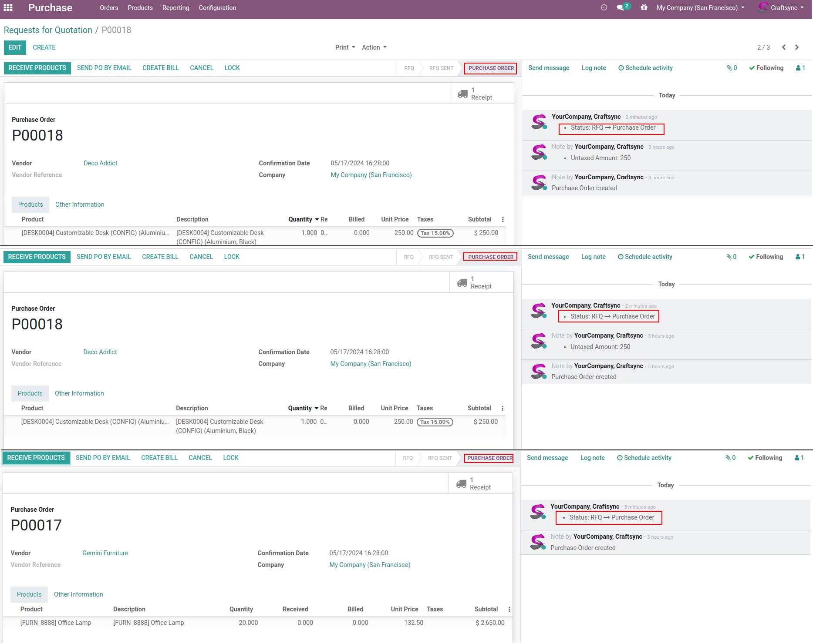Screen dimensions: 813x644
Task: Click the EDIT button
Action: [x=15, y=47]
